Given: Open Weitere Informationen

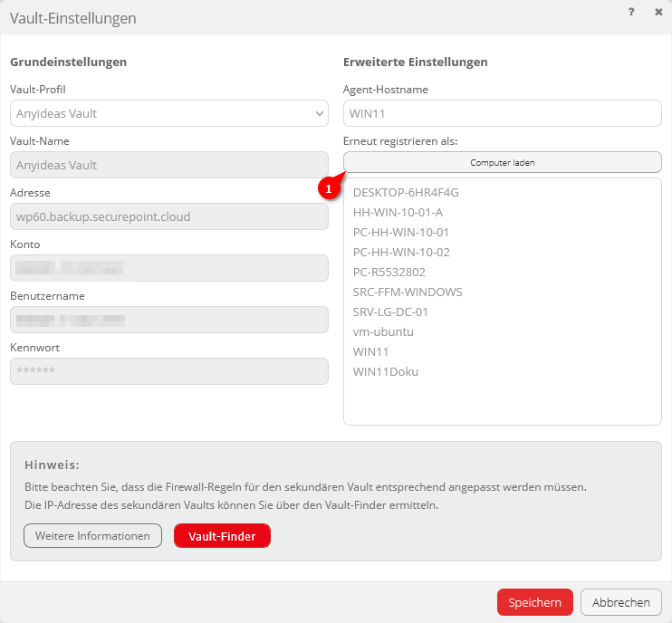Looking at the screenshot, I should [x=92, y=536].
